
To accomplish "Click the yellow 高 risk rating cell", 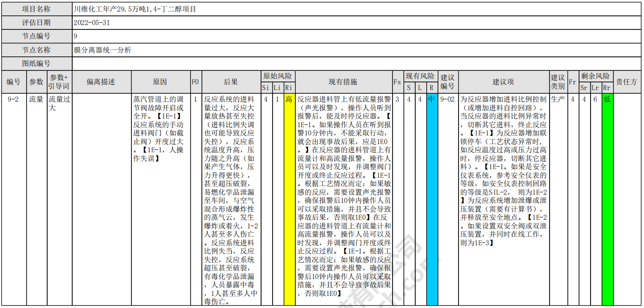I will point(289,200).
